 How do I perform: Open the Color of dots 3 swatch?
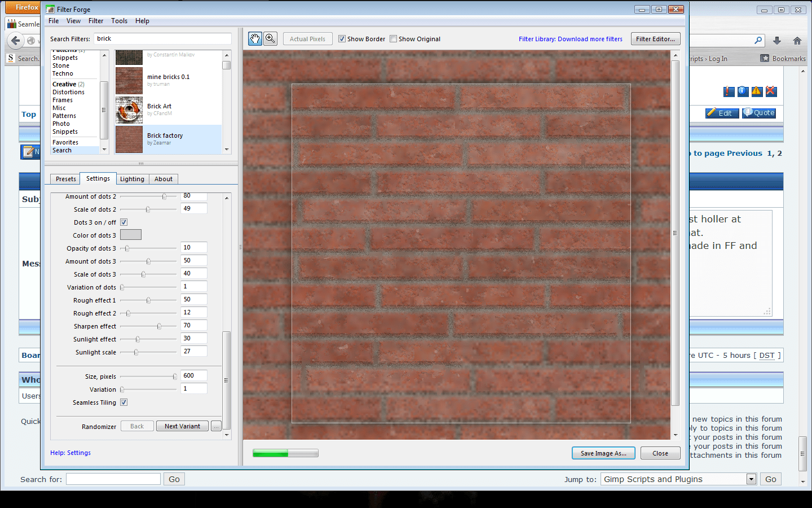coord(130,234)
